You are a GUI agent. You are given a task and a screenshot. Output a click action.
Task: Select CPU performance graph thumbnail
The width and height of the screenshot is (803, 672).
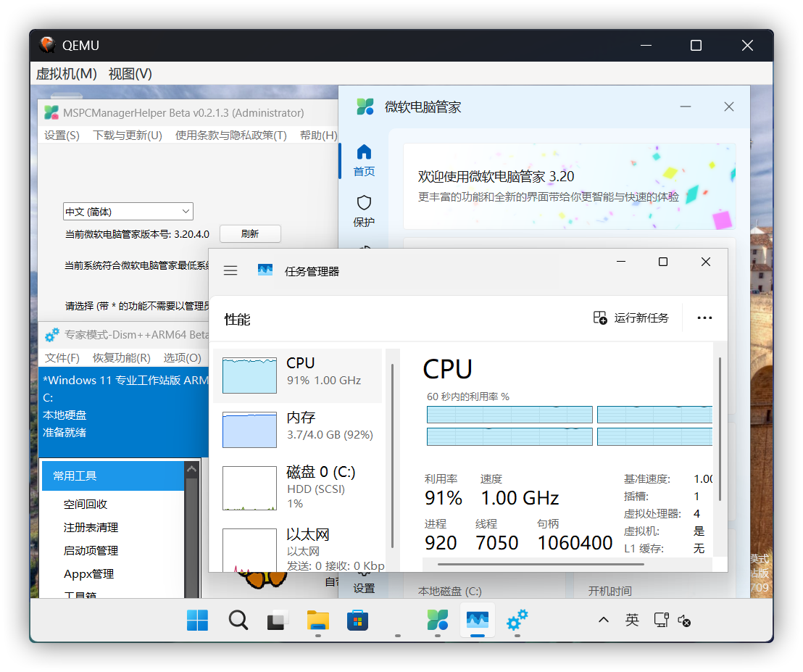pos(249,376)
